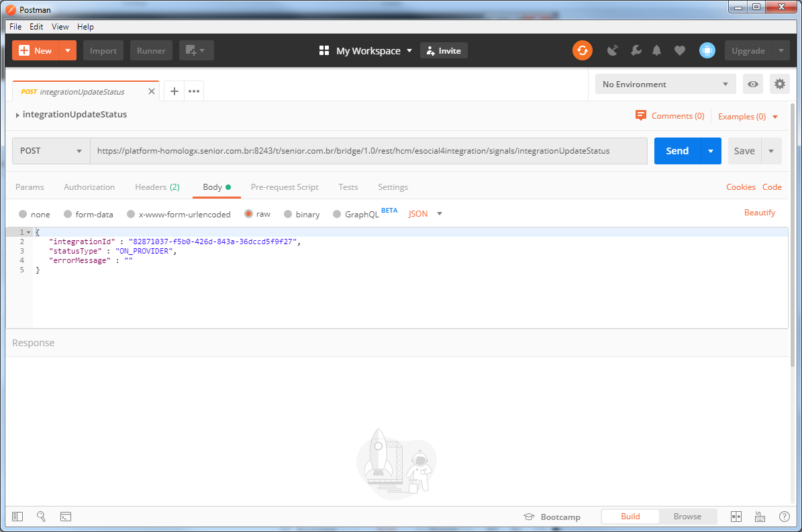Select the none body type
802x532 pixels.
pyautogui.click(x=23, y=214)
